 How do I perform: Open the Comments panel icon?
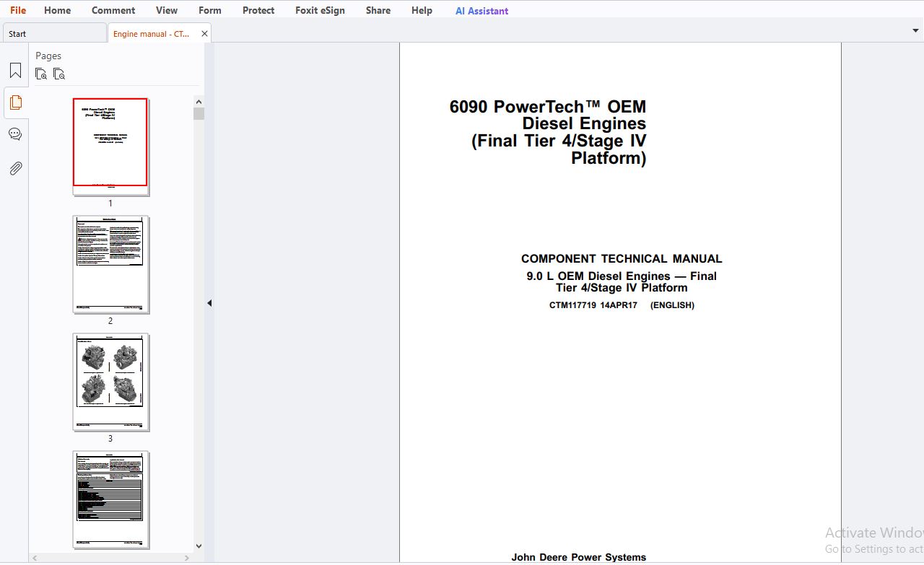pos(15,134)
